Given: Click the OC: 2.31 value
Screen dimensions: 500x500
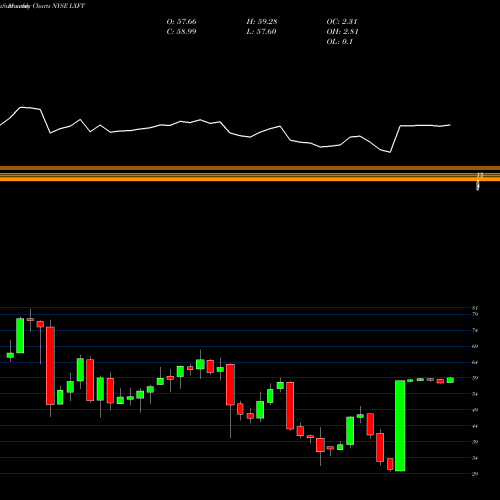Looking at the screenshot, I should [x=342, y=22].
